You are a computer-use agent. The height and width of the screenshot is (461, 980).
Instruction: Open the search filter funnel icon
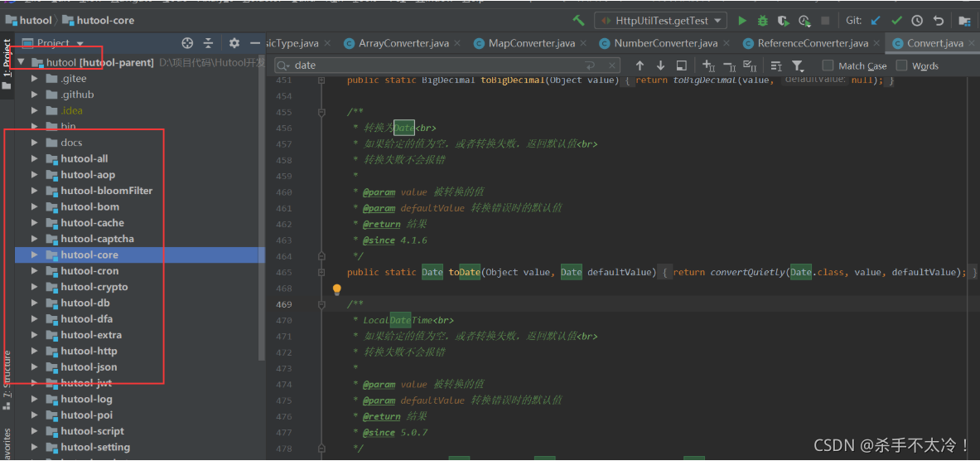pos(798,66)
